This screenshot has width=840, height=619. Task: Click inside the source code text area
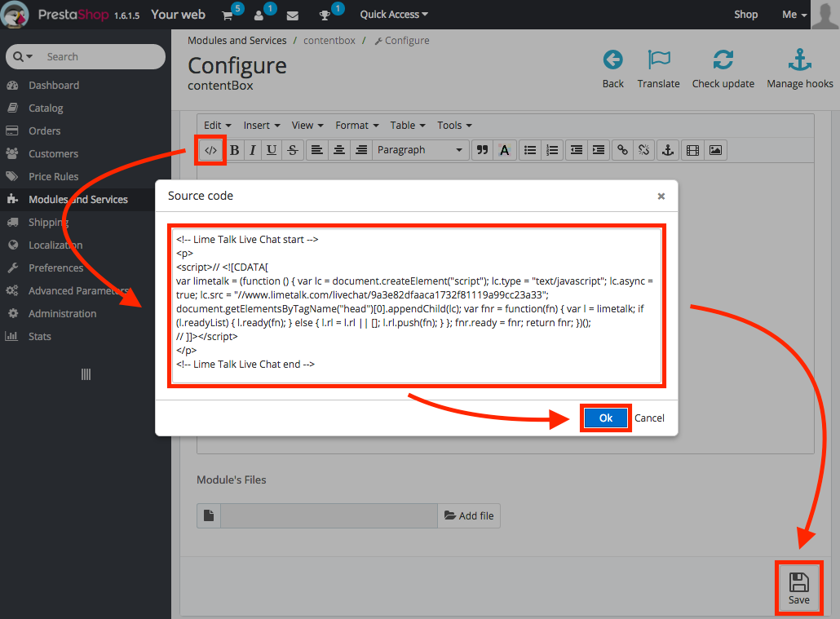[417, 306]
